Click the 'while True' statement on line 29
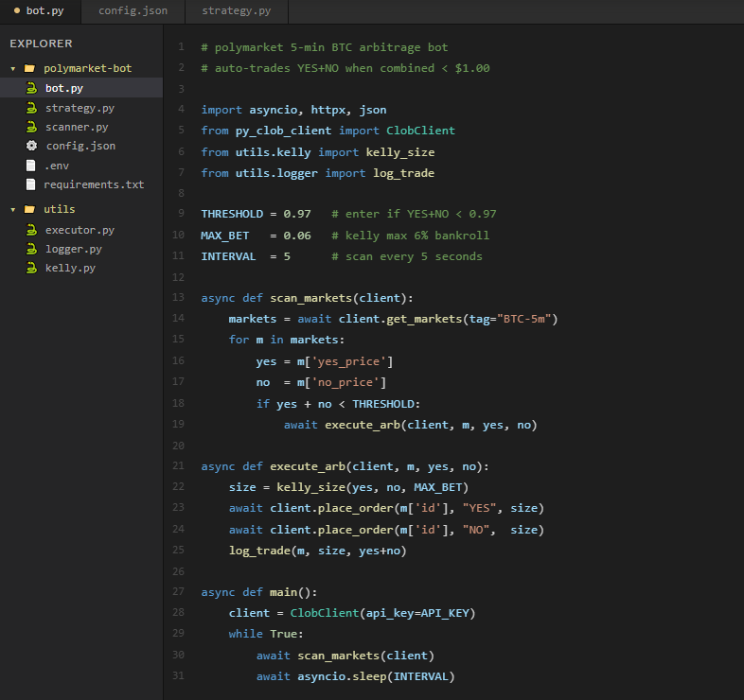744x700 pixels. 266,634
